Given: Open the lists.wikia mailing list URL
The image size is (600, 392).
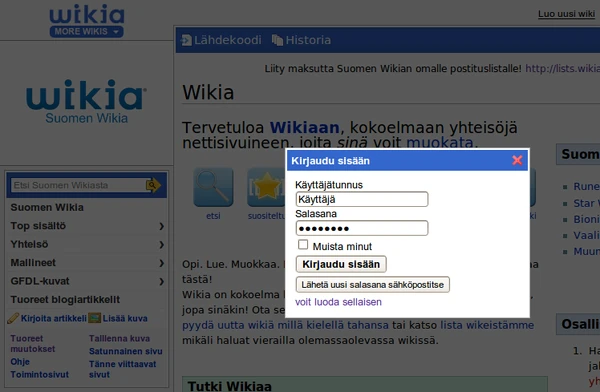Looking at the screenshot, I should tap(562, 69).
